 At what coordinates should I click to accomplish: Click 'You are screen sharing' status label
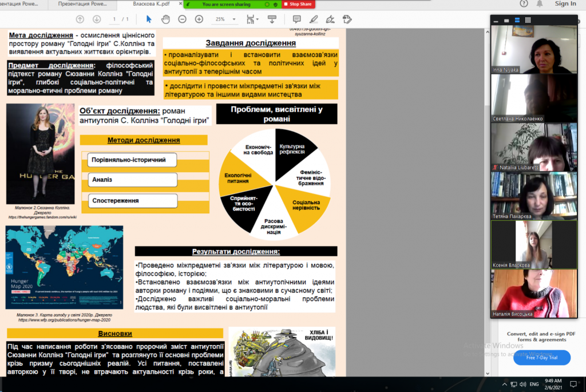(x=226, y=4)
